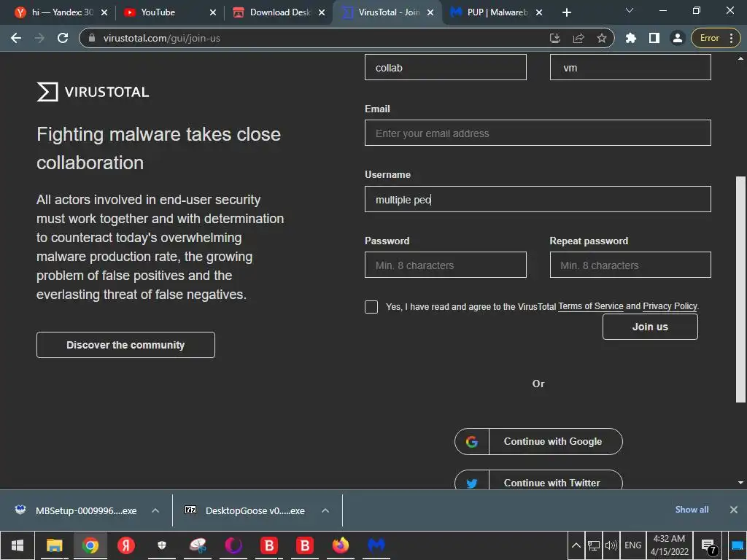Image resolution: width=747 pixels, height=560 pixels.
Task: Click the Chrome taskbar icon
Action: (90, 545)
